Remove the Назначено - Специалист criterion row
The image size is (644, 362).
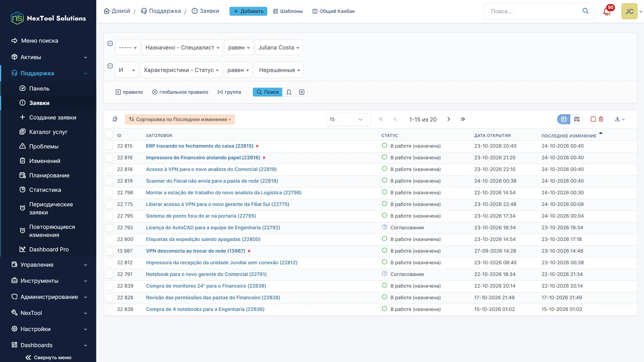pyautogui.click(x=110, y=43)
